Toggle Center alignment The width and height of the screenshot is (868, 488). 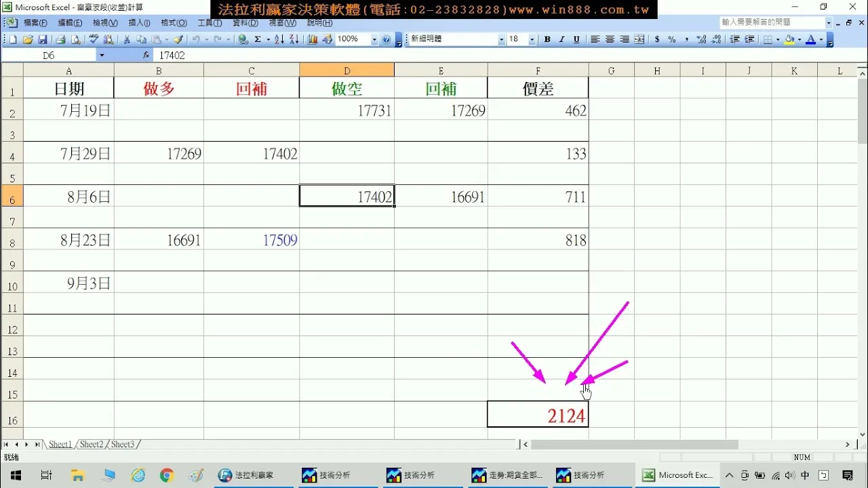click(x=610, y=39)
